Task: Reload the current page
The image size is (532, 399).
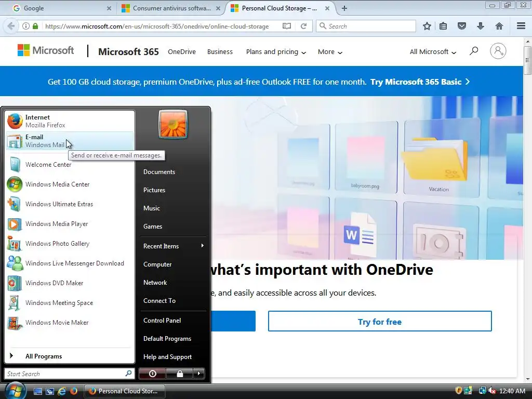Action: 303,26
